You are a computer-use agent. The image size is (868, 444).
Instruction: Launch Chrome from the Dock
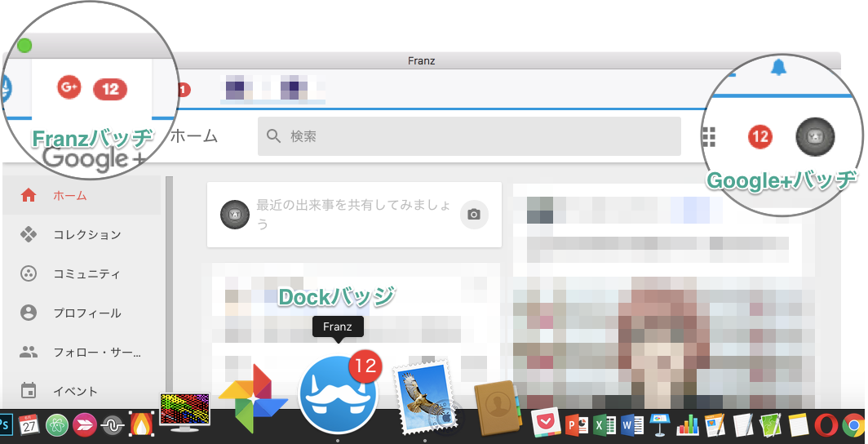pyautogui.click(x=853, y=425)
